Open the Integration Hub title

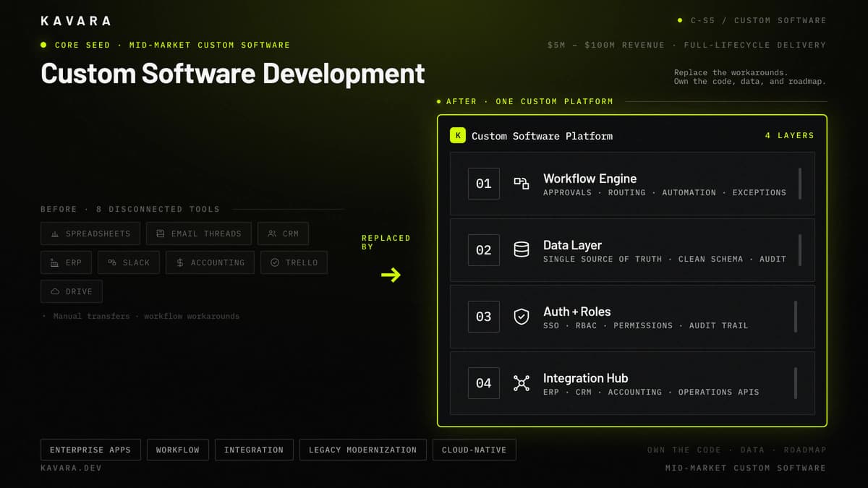[x=586, y=378]
